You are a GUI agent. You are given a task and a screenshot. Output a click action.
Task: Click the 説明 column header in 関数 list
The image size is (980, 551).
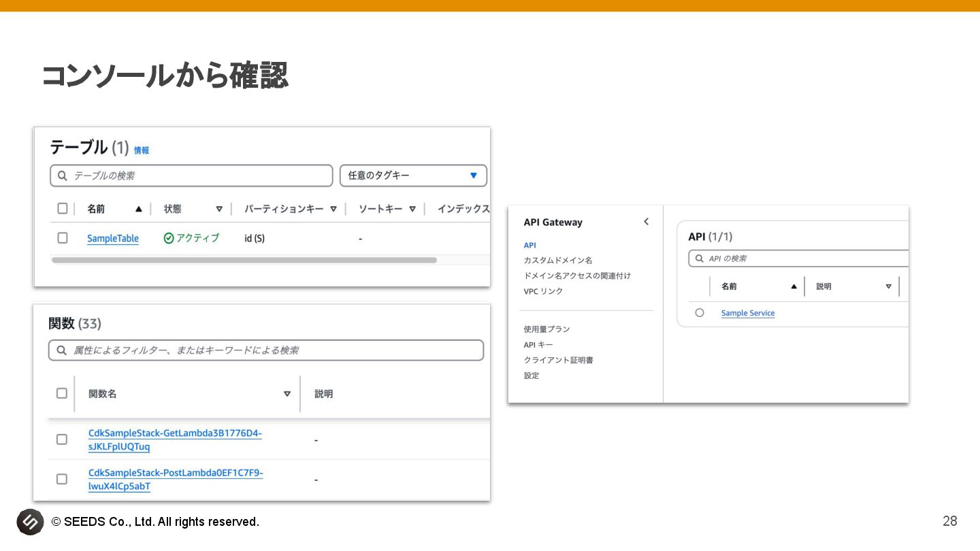pos(323,394)
